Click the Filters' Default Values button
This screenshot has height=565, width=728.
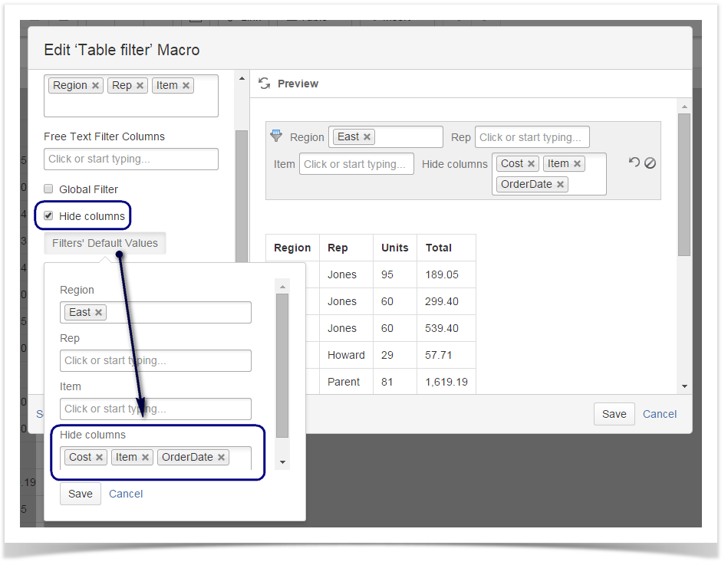pos(105,243)
